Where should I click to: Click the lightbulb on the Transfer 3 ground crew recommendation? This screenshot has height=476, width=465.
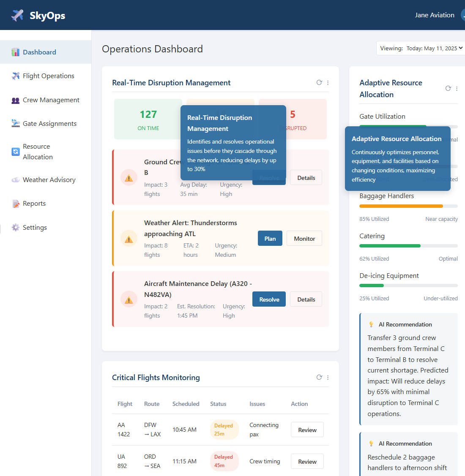(371, 324)
